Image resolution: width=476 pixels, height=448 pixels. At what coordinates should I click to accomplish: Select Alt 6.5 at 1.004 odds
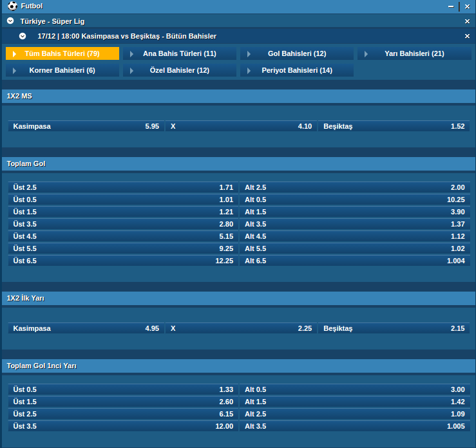coord(354,261)
